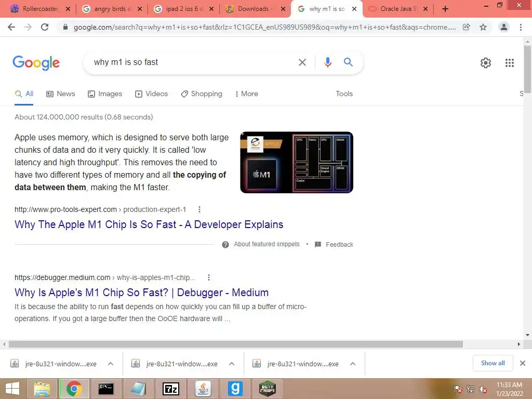Open File Explorer from the taskbar
Image resolution: width=532 pixels, height=399 pixels.
[42, 389]
